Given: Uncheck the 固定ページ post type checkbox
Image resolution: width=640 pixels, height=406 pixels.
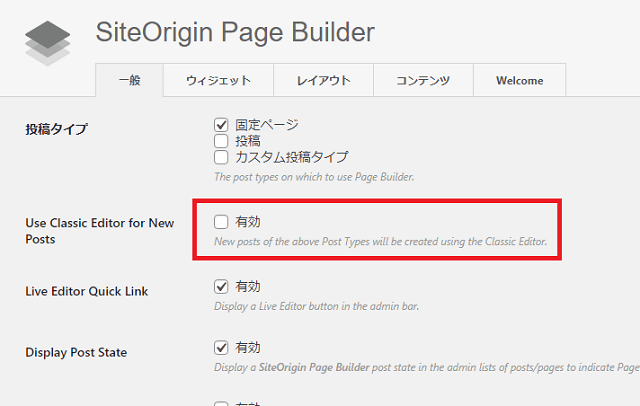Looking at the screenshot, I should click(x=221, y=125).
